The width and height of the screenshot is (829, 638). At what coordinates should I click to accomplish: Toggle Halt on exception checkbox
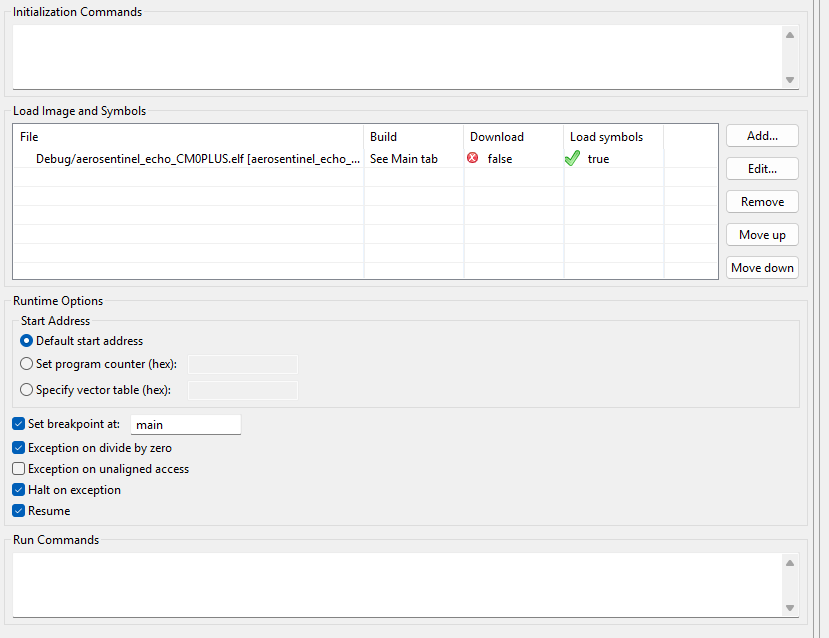coord(19,489)
